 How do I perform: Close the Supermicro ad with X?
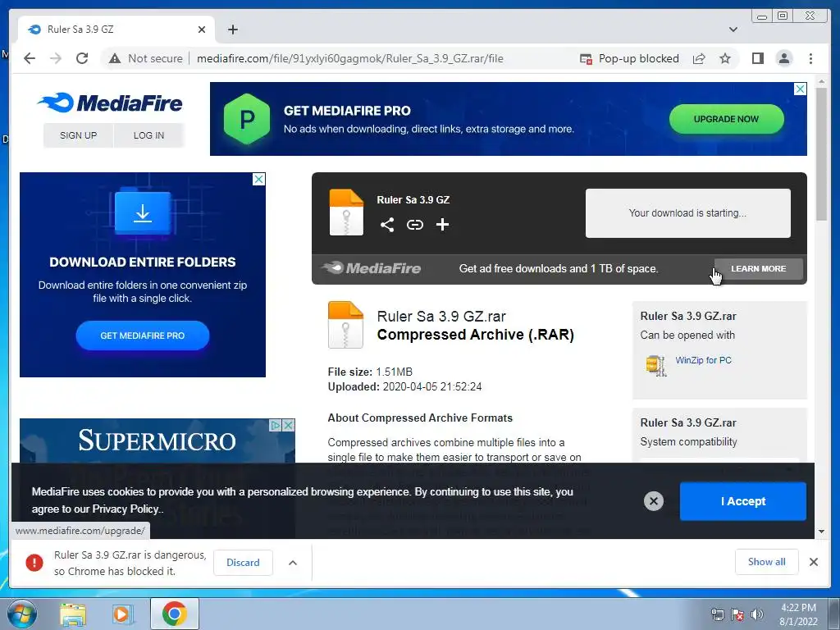pyautogui.click(x=288, y=426)
